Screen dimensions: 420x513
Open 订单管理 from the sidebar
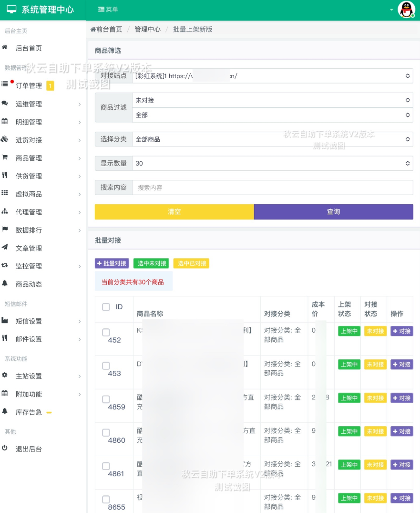(x=29, y=86)
